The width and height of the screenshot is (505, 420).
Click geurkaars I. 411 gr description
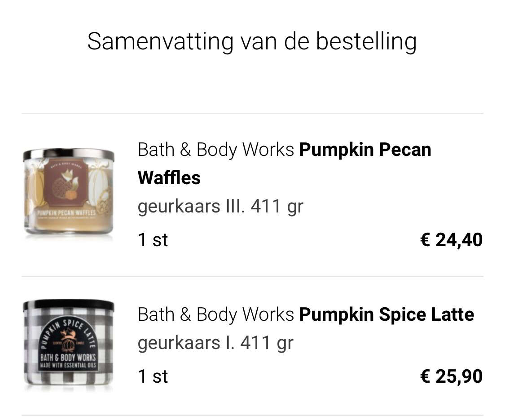point(215,343)
